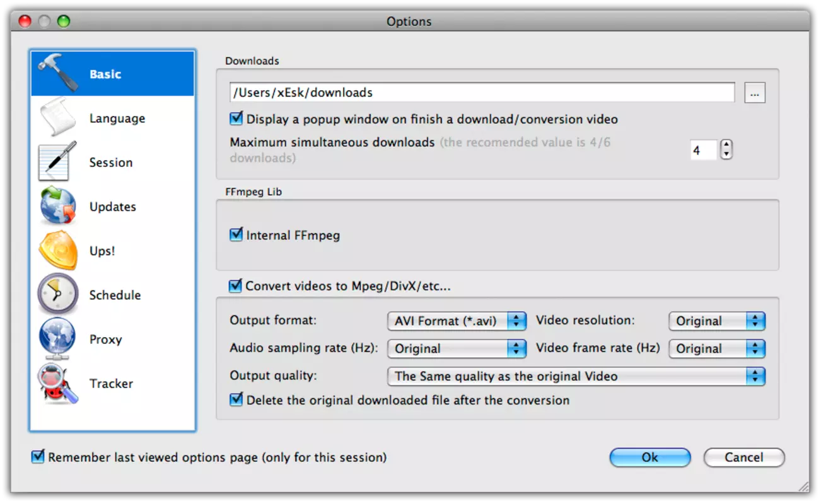Open the Output quality dropdown
Image resolution: width=821 pixels, height=504 pixels.
[576, 376]
